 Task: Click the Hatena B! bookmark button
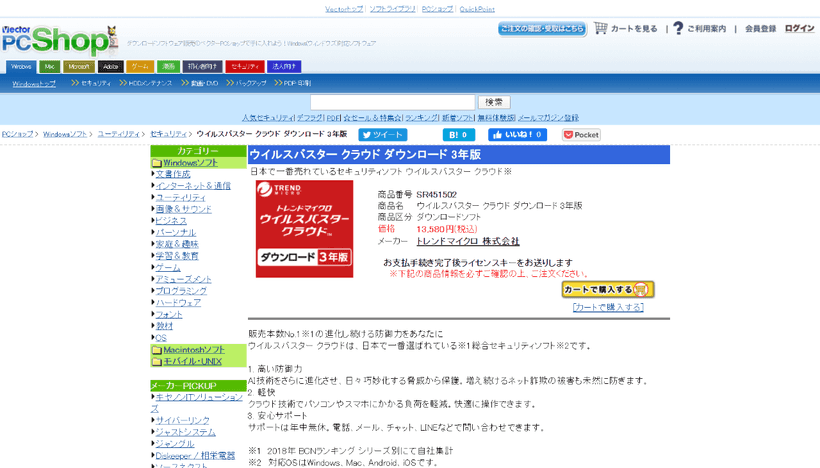pyautogui.click(x=459, y=135)
